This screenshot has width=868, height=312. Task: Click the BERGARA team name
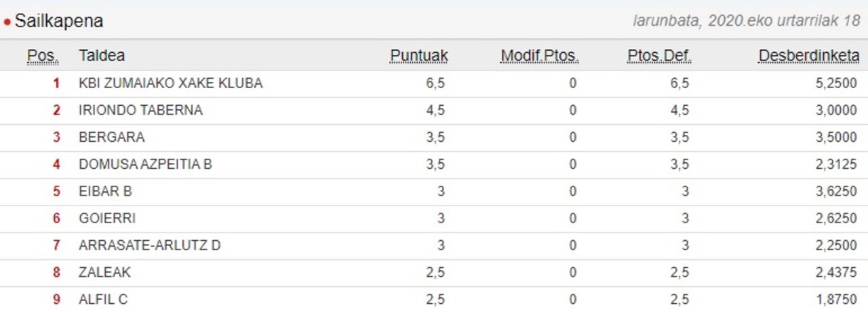tap(112, 138)
